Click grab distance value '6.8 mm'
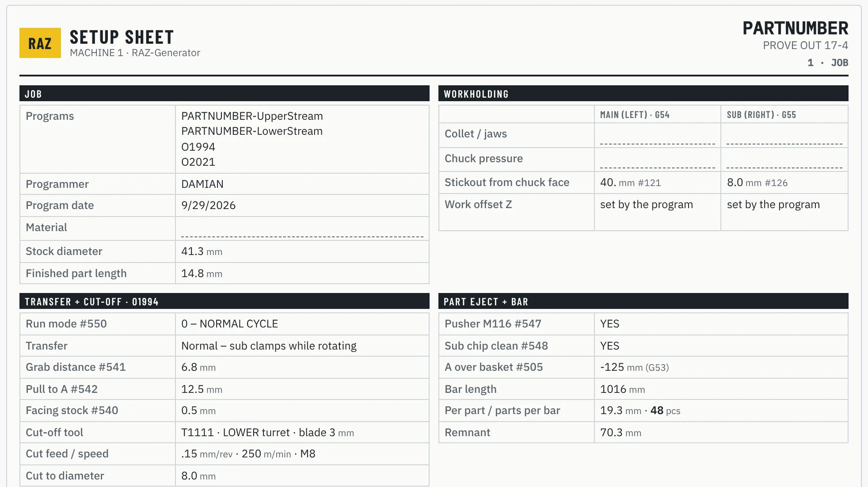Viewport: 868px width, 487px height. pos(198,367)
